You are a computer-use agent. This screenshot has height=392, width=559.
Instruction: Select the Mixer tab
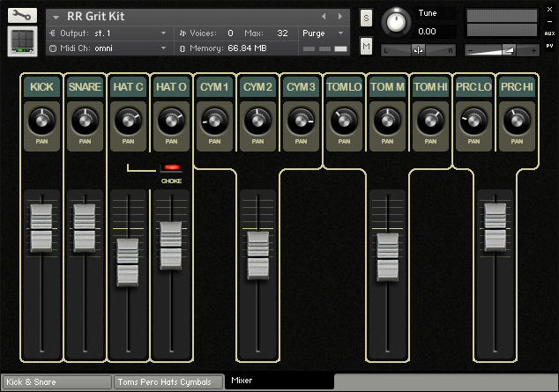pyautogui.click(x=279, y=381)
